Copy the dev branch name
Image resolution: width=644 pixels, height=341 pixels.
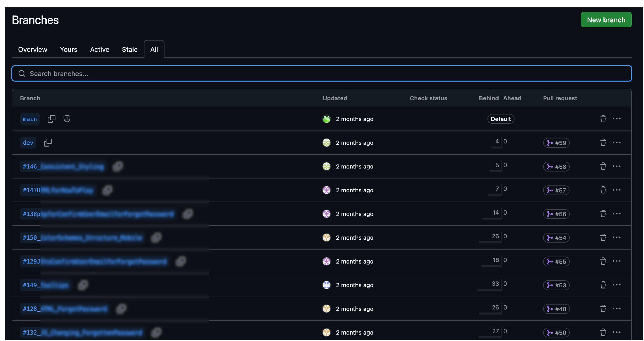(x=48, y=143)
